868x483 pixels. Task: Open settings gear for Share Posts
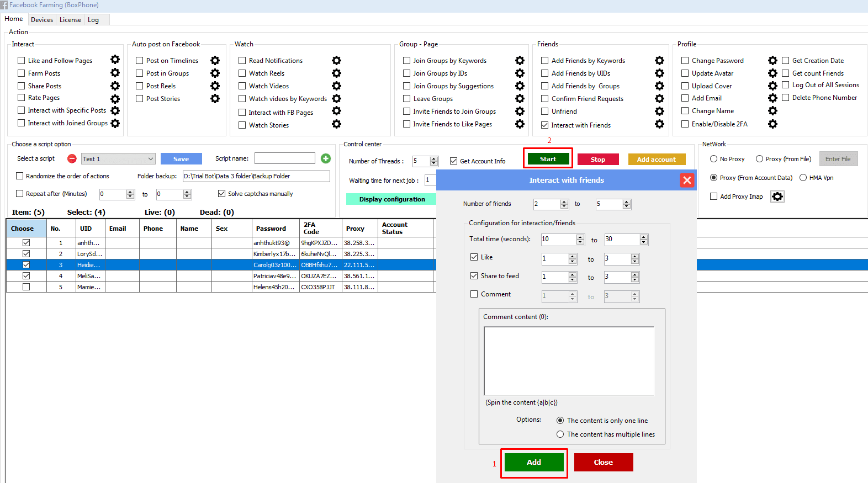(x=115, y=86)
